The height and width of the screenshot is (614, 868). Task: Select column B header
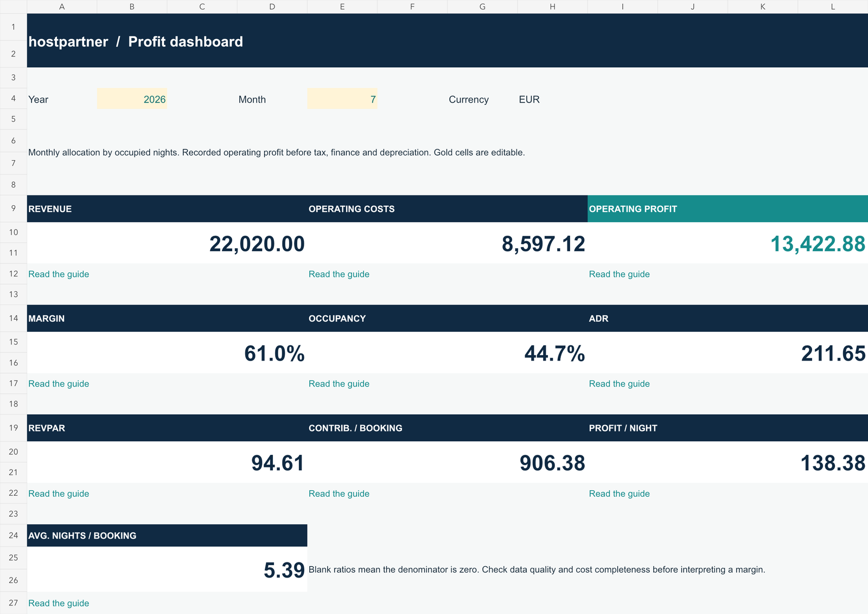(132, 7)
